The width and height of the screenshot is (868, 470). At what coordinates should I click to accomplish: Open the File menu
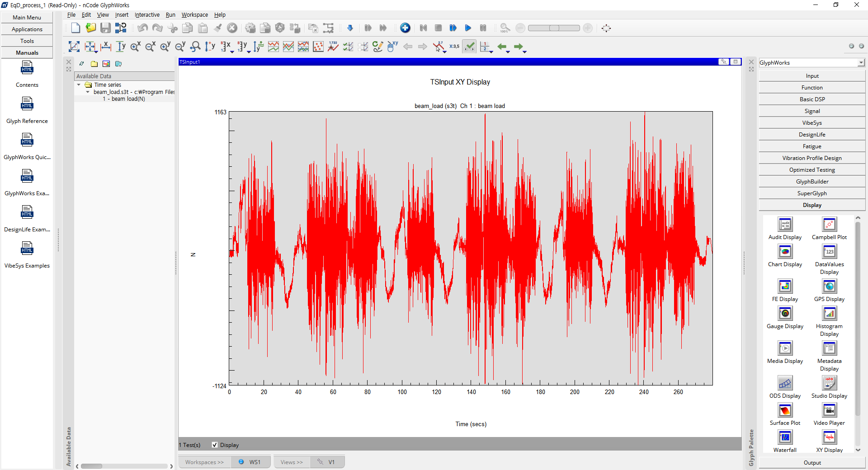(71, 15)
